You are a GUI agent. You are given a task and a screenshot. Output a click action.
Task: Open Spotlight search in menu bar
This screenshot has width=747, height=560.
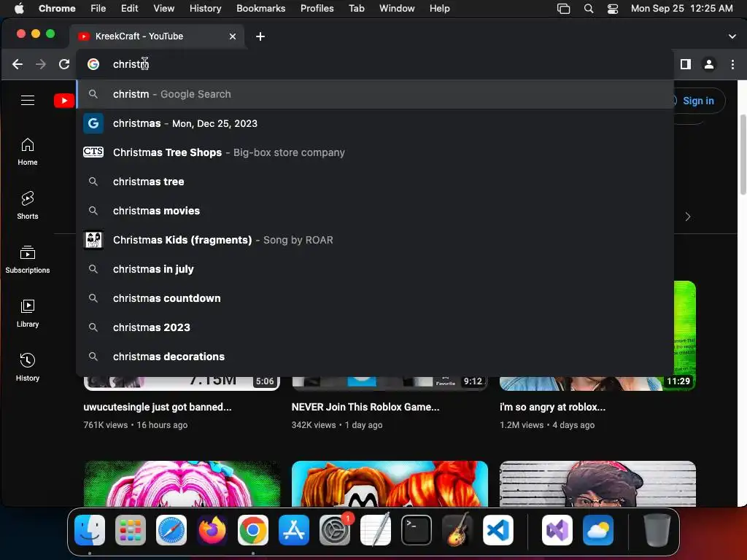point(589,8)
